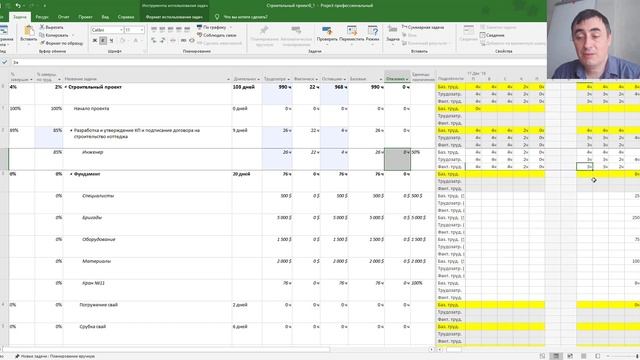The image size is (640, 360).
Task: Collapse the 'Фундамент' summary task
Action: pos(71,174)
